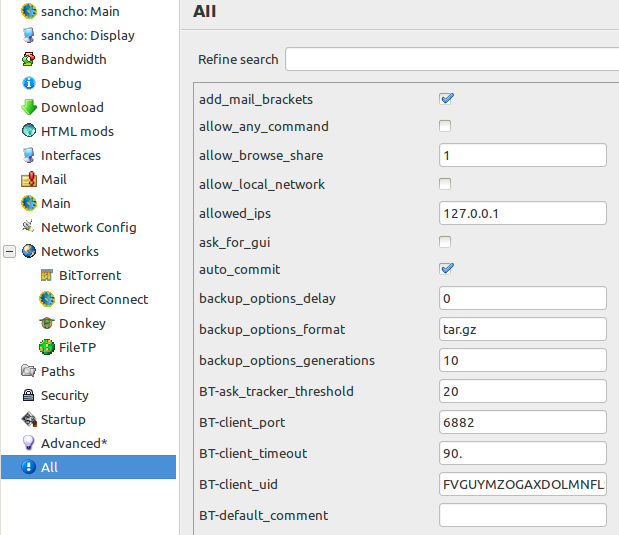Open the sancho: Display section
The width and height of the screenshot is (619, 535).
pos(88,35)
